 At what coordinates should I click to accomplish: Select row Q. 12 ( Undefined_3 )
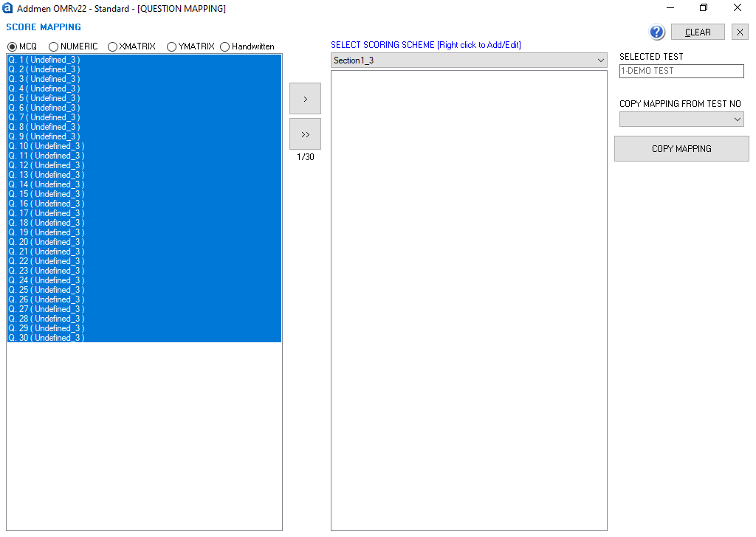point(144,165)
